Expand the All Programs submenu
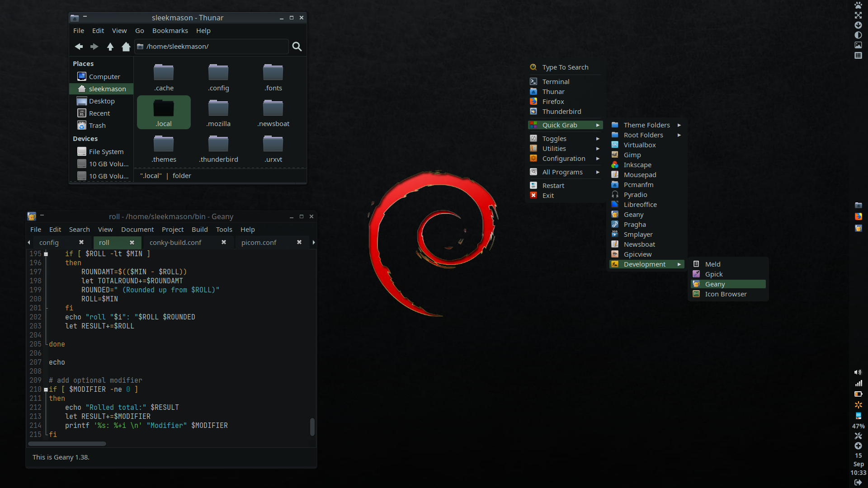 565,172
